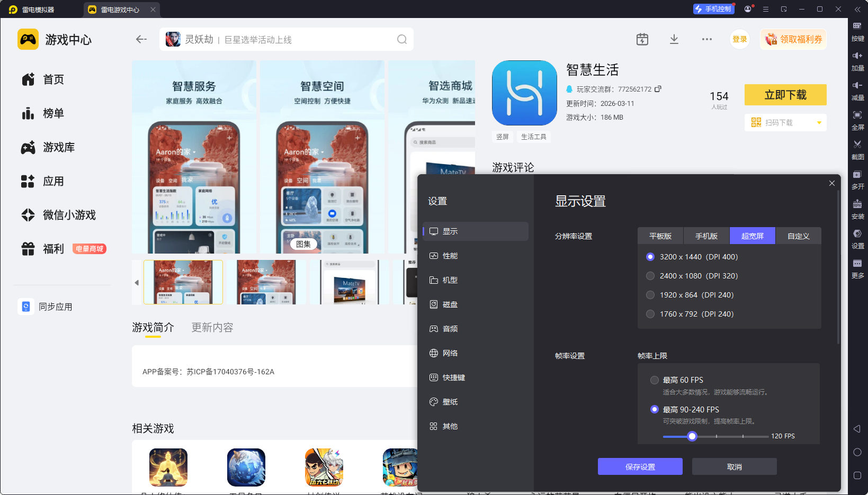Switch to 平板版 resolution tab
868x495 pixels.
660,236
